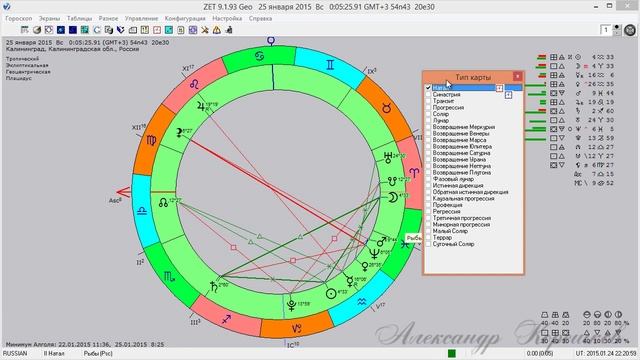Open the Настройка menu
Screen dimensions: 640x360
coord(227,18)
